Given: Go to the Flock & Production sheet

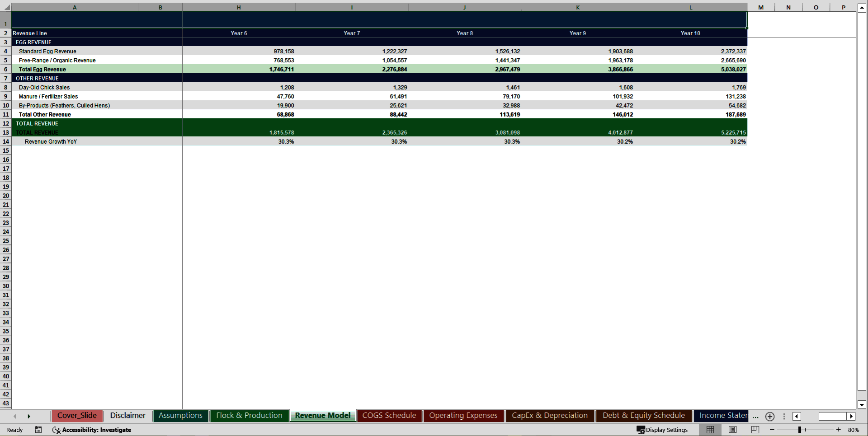Looking at the screenshot, I should coord(249,415).
